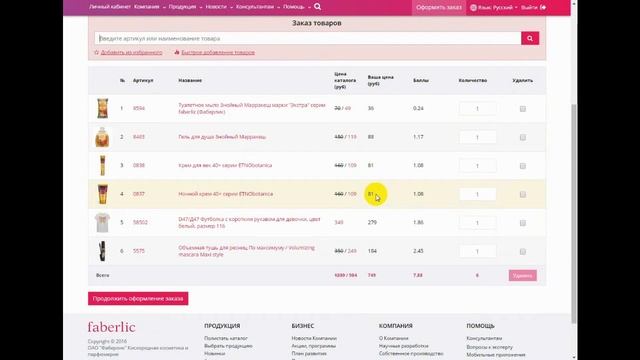640x360 pixels.
Task: Click article number 58502
Action: pos(140,222)
